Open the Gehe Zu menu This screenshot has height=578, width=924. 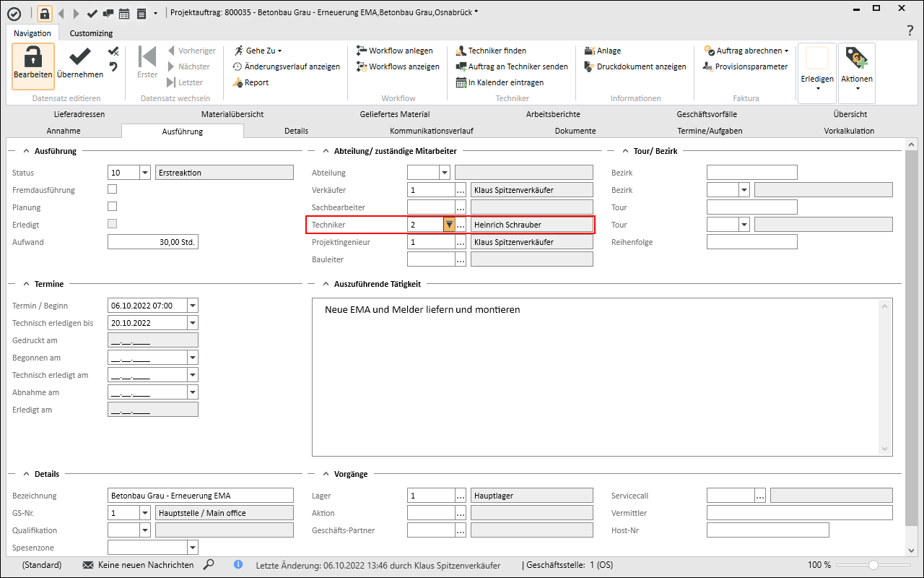pos(258,51)
